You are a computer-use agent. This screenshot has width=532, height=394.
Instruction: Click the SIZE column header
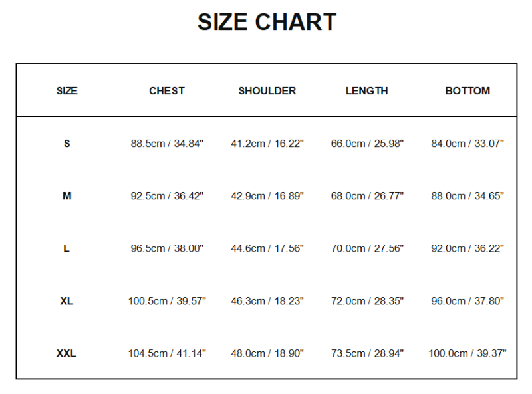(x=66, y=91)
